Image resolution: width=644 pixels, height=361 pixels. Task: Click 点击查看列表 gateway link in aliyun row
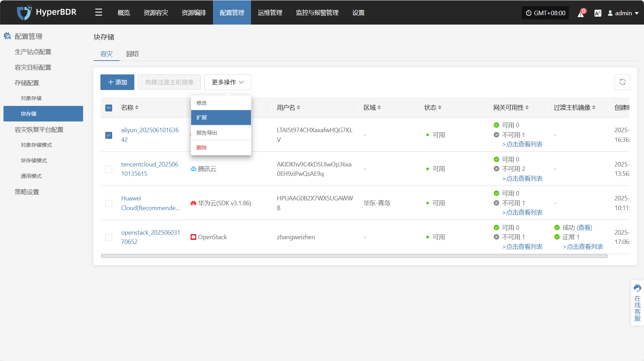[x=522, y=144]
